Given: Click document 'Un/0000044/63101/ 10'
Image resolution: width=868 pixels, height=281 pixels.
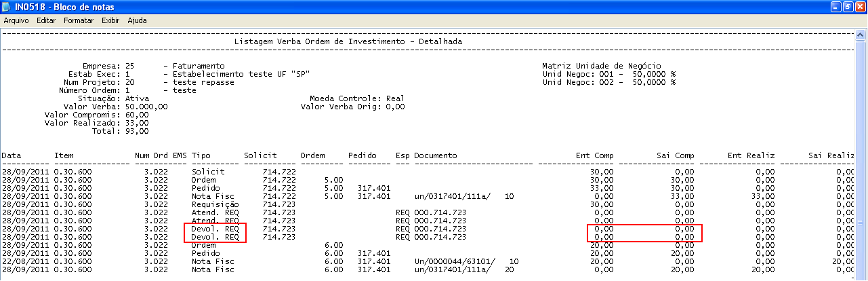Looking at the screenshot, I should click(466, 261).
